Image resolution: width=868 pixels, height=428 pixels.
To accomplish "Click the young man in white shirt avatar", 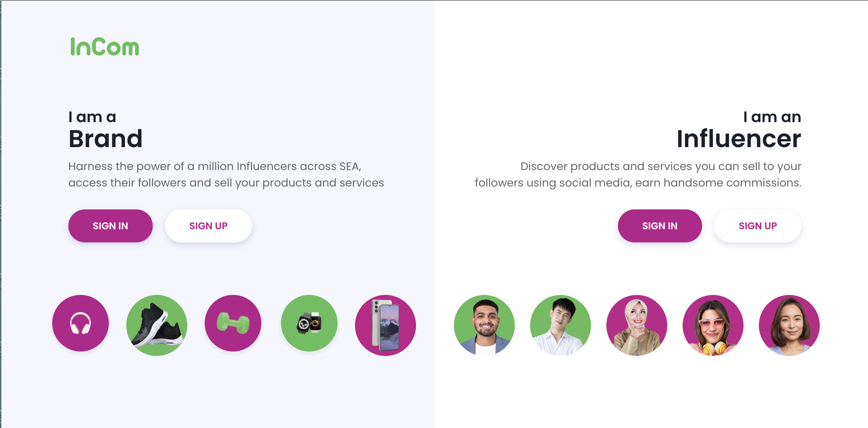I will click(x=561, y=325).
